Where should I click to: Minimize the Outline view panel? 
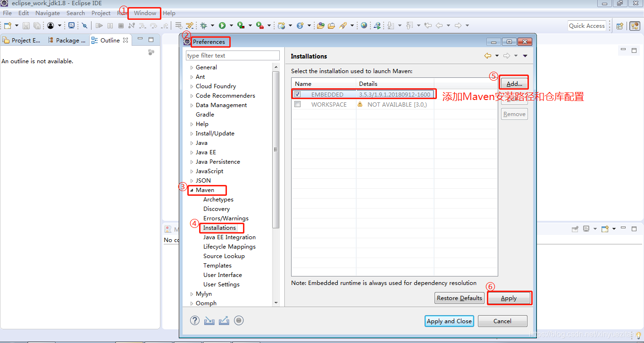click(141, 40)
